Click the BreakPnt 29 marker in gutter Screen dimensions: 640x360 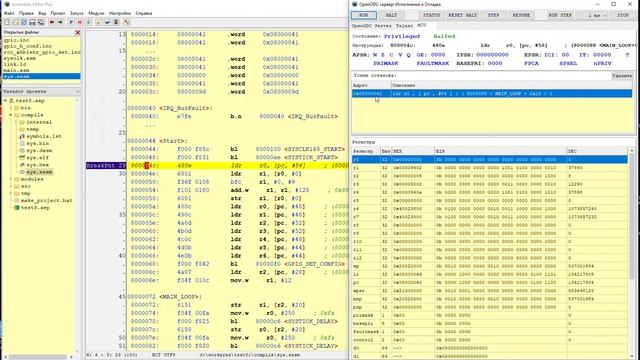[106, 165]
